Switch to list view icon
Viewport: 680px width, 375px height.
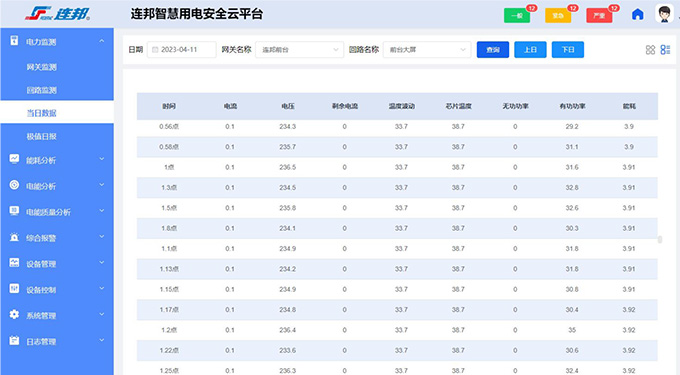tap(665, 50)
